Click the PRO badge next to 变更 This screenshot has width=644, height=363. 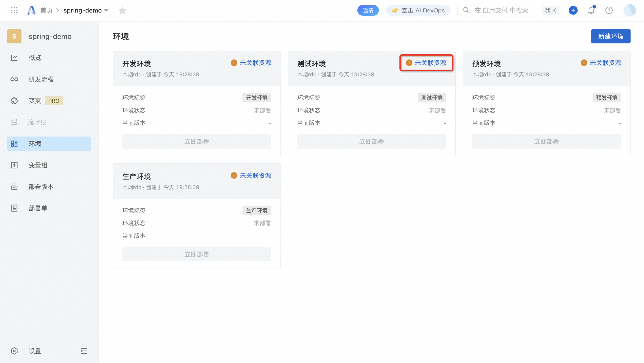[54, 101]
